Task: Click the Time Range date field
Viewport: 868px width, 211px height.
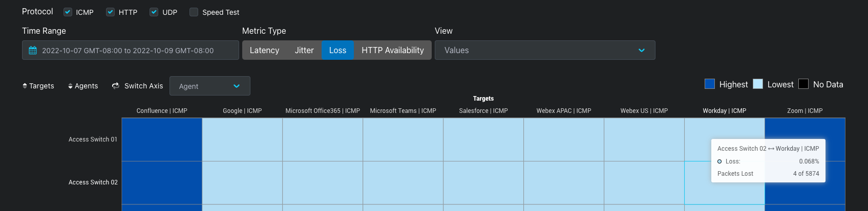Action: click(x=131, y=50)
